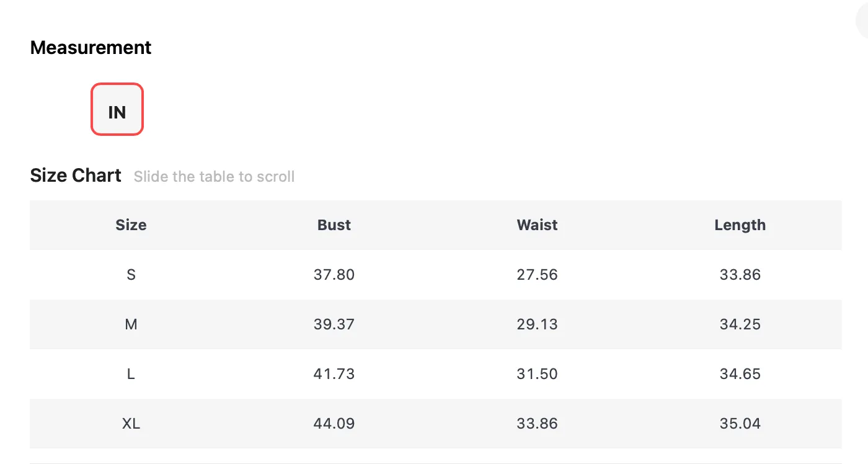Select the M size row label
Screen dimensions: 868x464
tap(131, 324)
